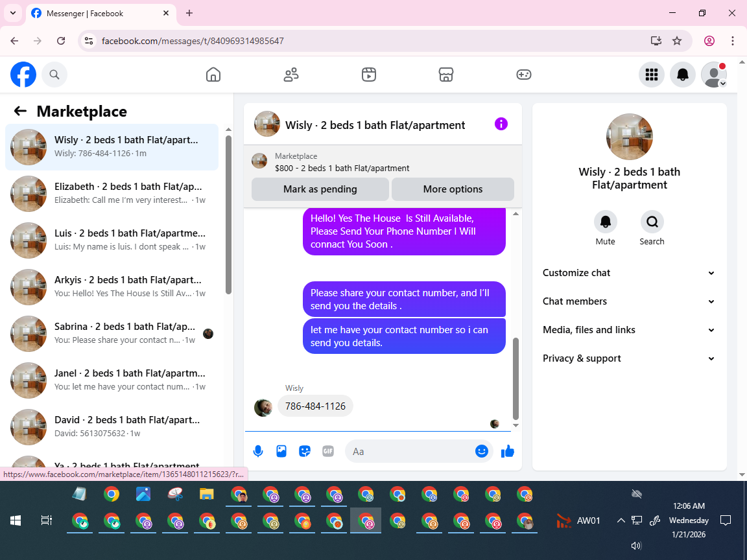
Task: Open the Wisly conversation in list
Action: pos(112,146)
